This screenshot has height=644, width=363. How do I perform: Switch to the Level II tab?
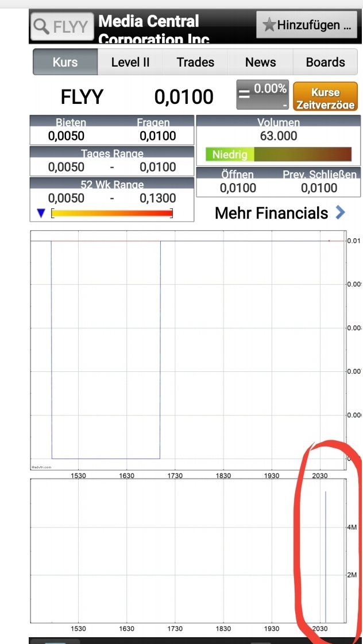tap(130, 61)
